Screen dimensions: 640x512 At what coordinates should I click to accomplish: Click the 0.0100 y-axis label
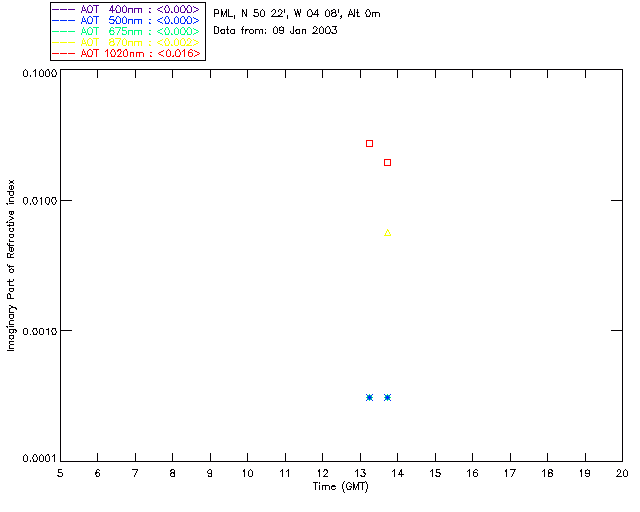point(40,201)
